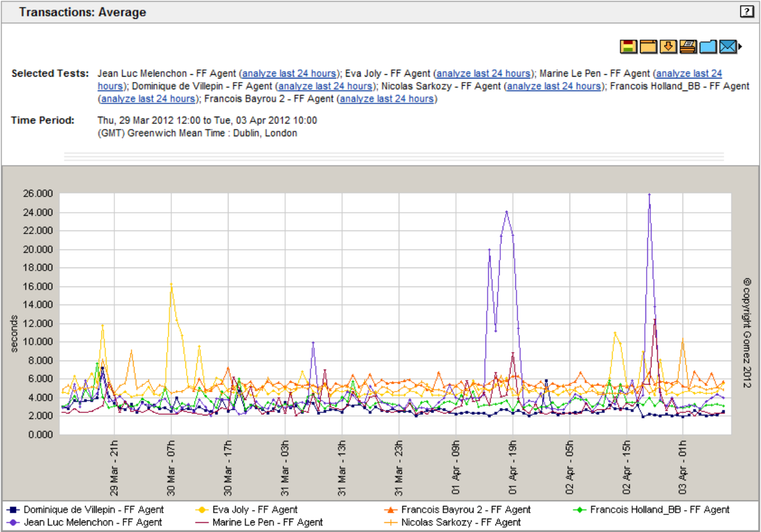The image size is (761, 532).
Task: Click Nicolas Sarkozy analyze last 24 hours link
Action: coord(554,86)
